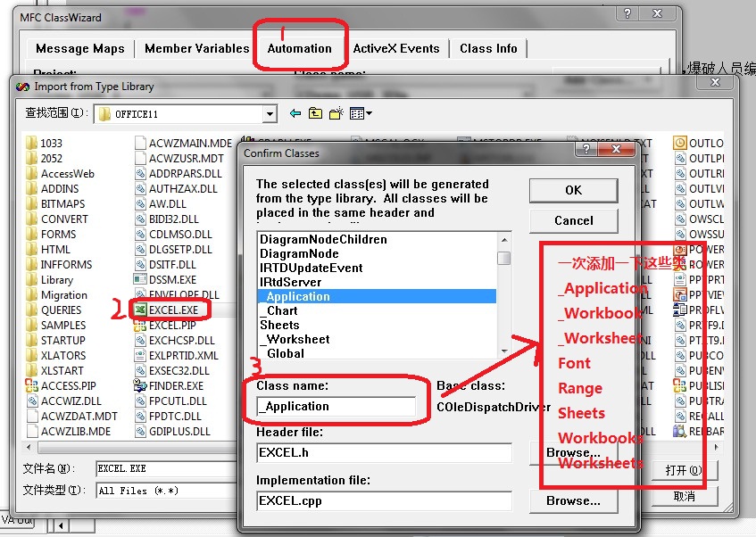
Task: Click the Class name input field
Action: click(x=336, y=407)
